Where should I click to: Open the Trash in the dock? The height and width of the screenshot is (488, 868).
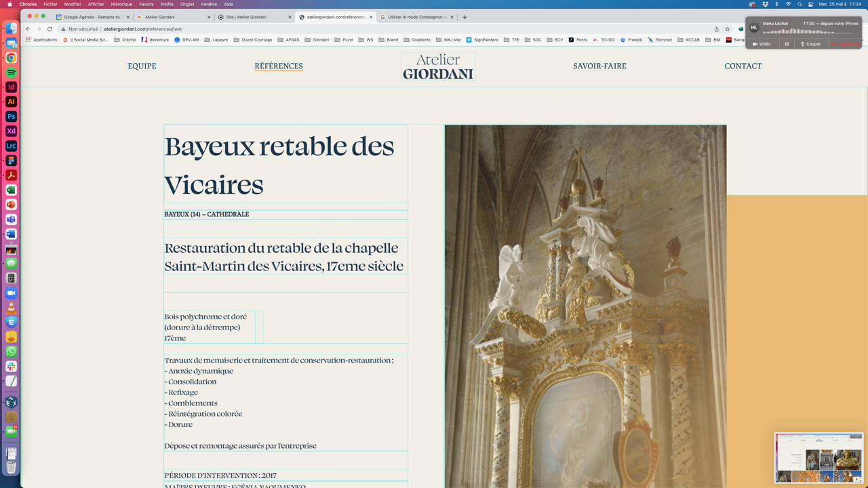pos(11,467)
